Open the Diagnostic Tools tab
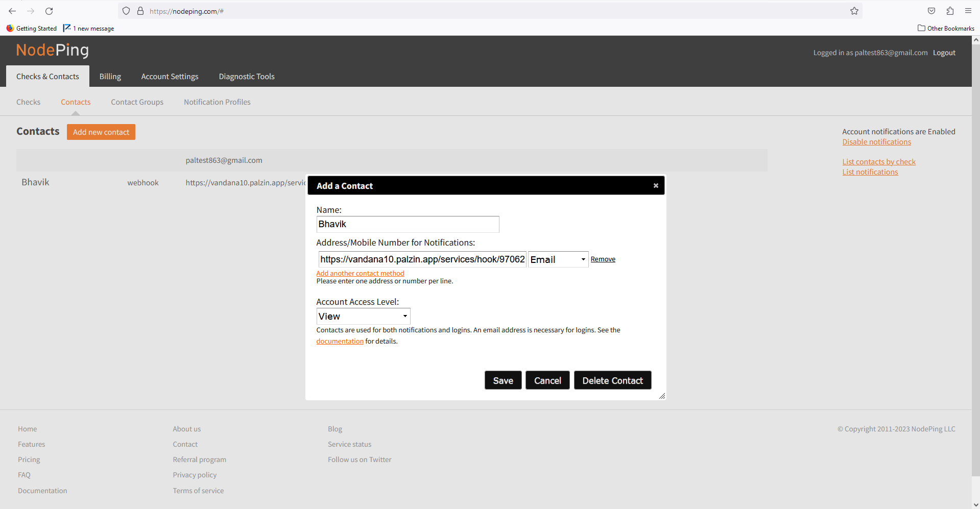 coord(247,77)
